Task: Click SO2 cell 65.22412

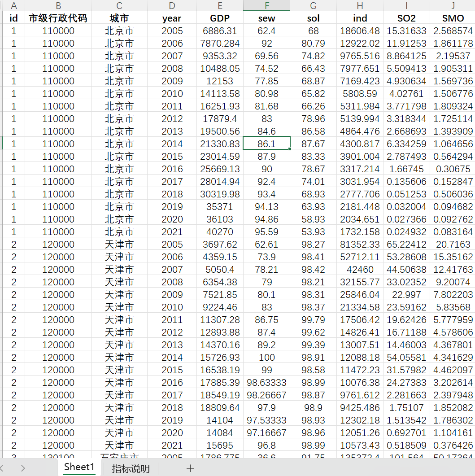Action: 407,244
